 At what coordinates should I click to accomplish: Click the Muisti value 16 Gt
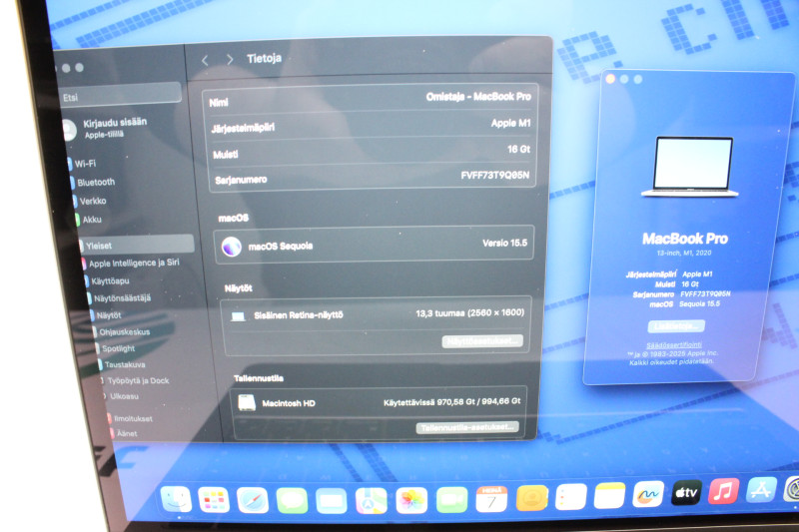[518, 149]
